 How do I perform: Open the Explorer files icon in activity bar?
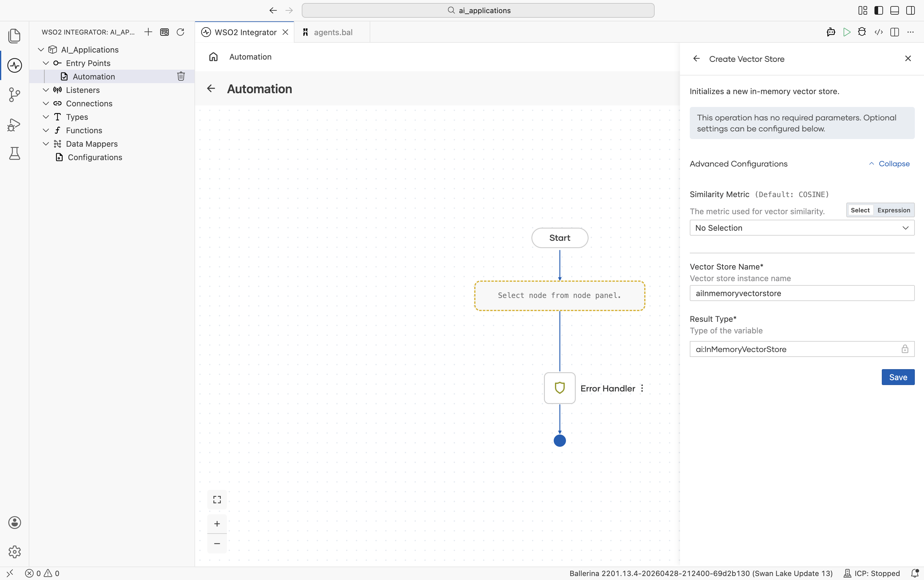coord(15,36)
